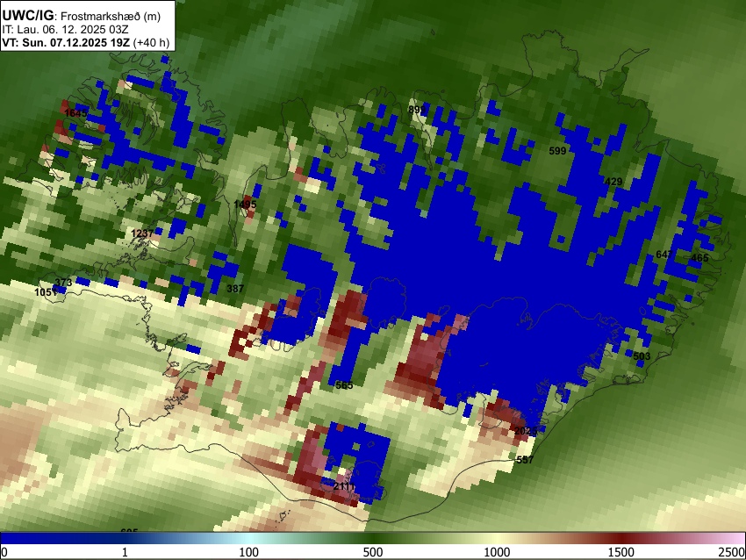Click the IT: Lau. 06. 12. 2025 03Z line
This screenshot has width=746, height=560.
tap(65, 30)
